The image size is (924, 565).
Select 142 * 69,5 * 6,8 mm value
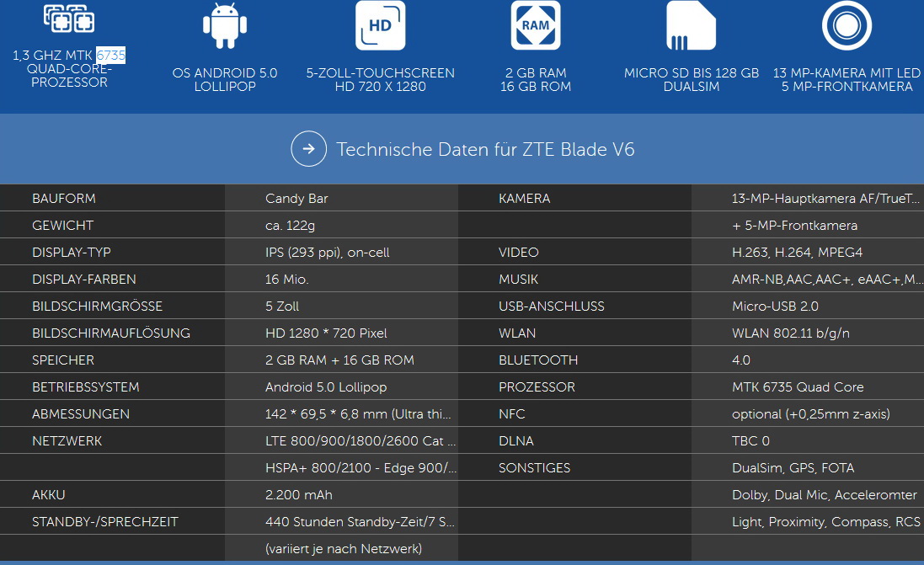[358, 414]
